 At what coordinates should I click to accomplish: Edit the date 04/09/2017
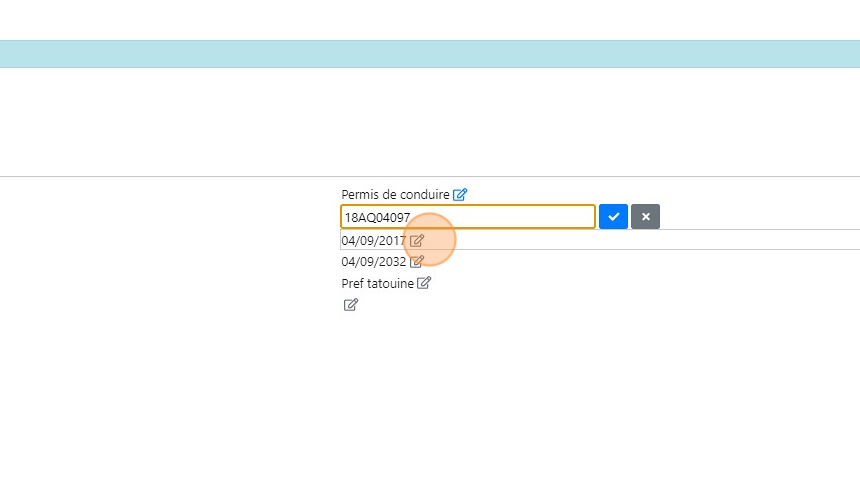417,240
